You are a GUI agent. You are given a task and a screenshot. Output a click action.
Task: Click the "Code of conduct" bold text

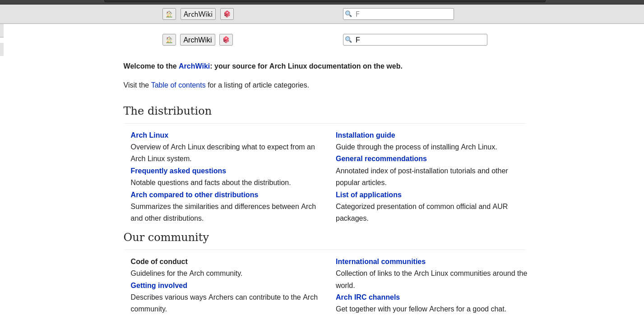(159, 261)
